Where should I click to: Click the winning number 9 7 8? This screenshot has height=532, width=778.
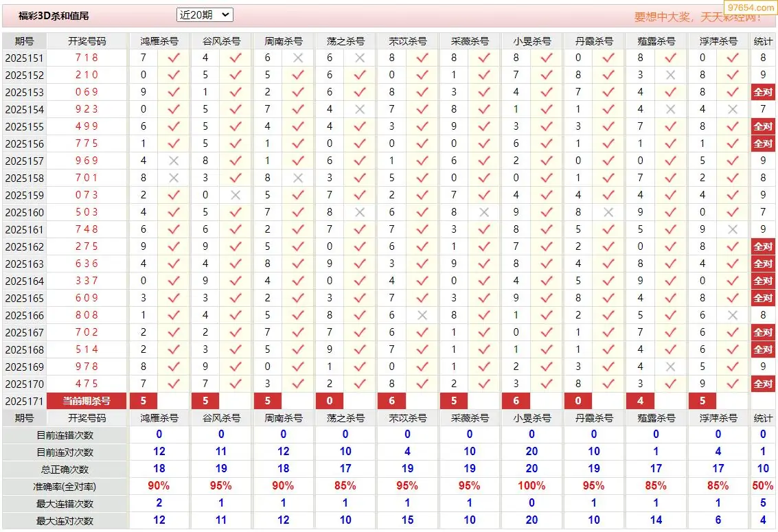click(87, 367)
